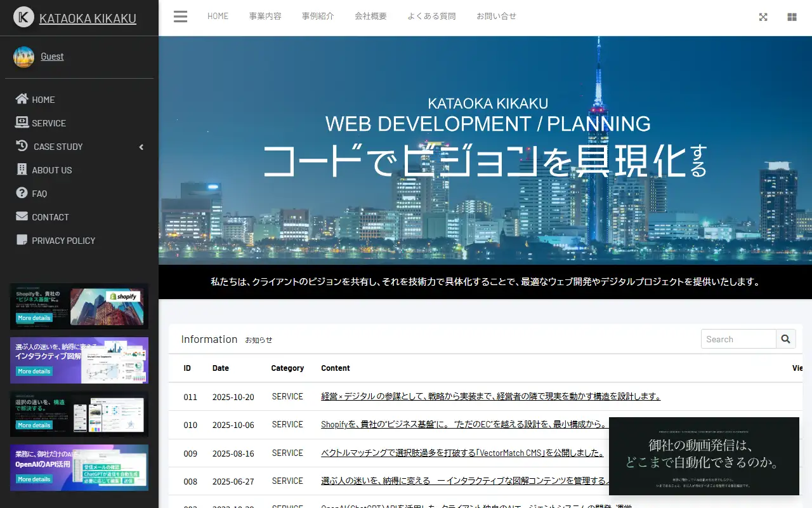
Task: Open お問い合せ in the top navigation
Action: [497, 17]
